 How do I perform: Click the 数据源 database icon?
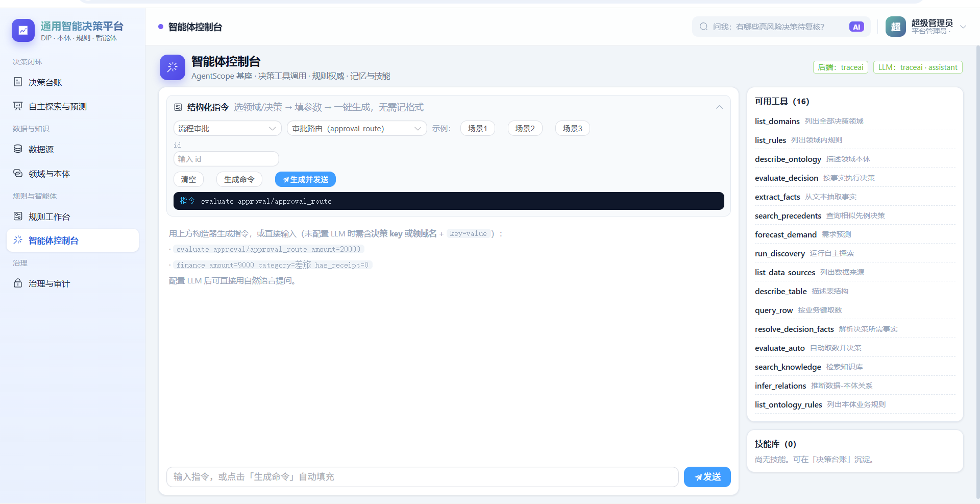pyautogui.click(x=18, y=149)
